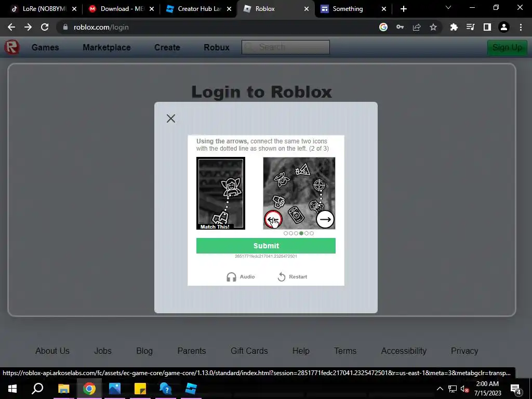
Task: Switch to the Creator Hub tab
Action: 198,9
